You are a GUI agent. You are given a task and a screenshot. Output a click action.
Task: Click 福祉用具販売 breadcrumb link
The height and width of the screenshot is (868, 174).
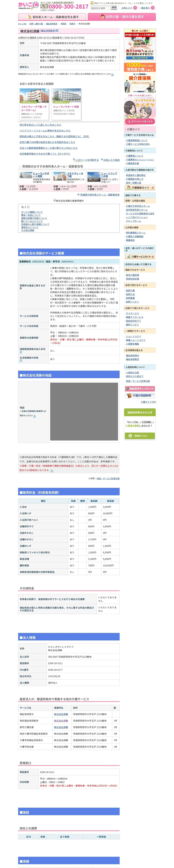tap(52, 24)
